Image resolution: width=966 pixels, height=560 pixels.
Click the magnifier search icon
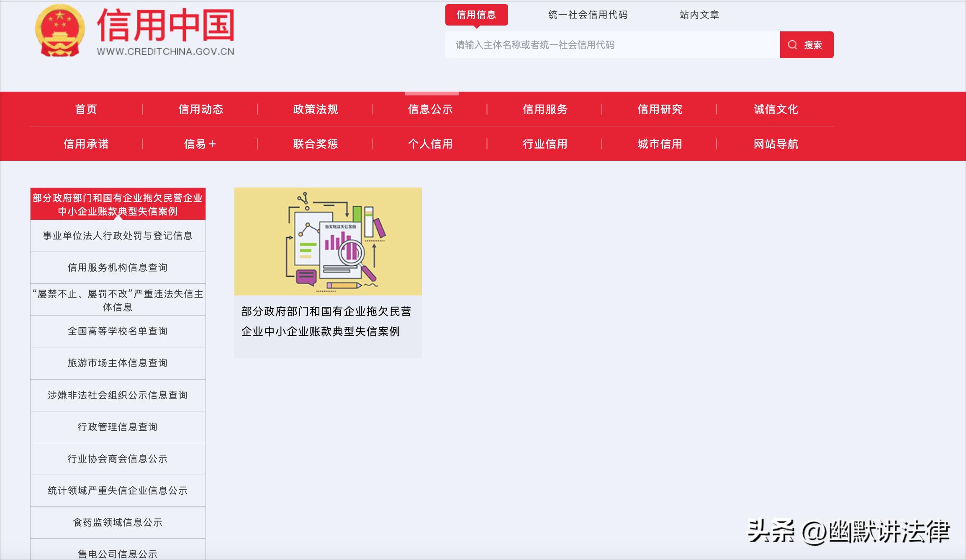pyautogui.click(x=792, y=45)
